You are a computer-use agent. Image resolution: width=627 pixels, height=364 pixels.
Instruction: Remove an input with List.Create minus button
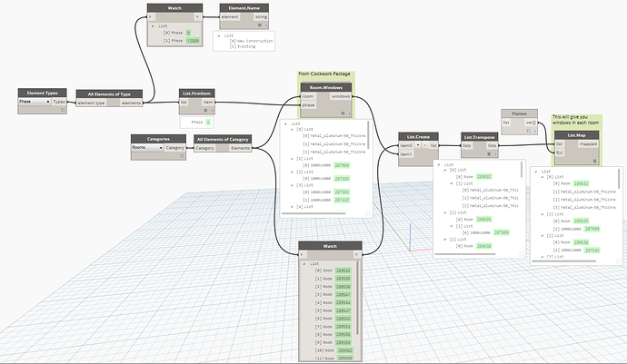pyautogui.click(x=425, y=145)
